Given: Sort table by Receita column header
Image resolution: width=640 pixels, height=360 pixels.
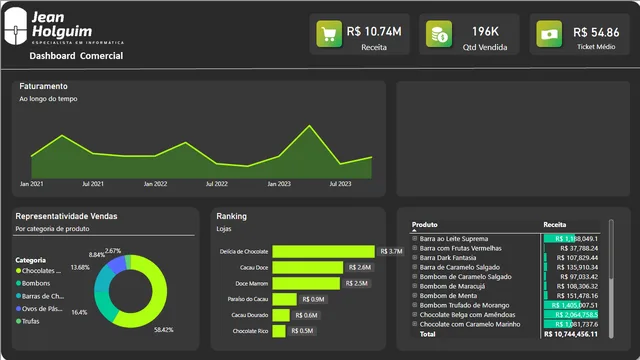Looking at the screenshot, I should (554, 224).
